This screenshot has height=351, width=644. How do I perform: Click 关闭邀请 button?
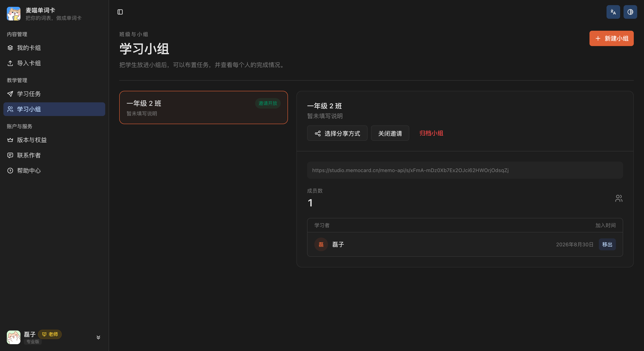pos(390,133)
